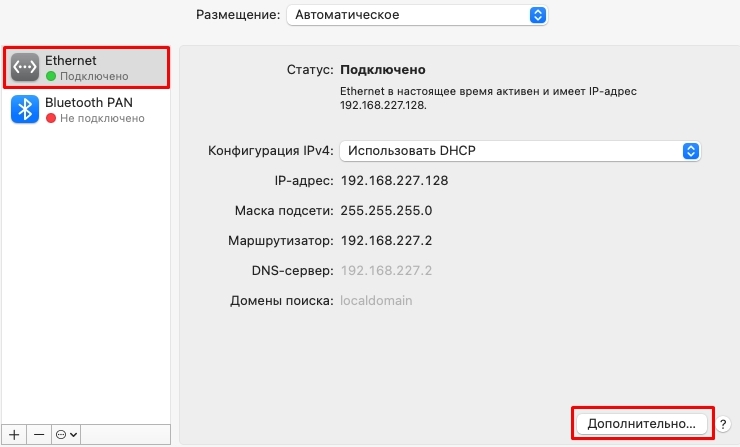The height and width of the screenshot is (447, 740).
Task: Open help via the question mark icon
Action: point(723,424)
